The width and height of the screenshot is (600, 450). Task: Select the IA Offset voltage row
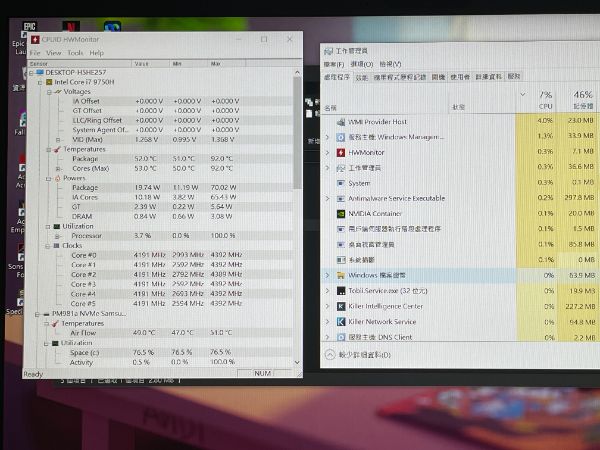[161, 101]
